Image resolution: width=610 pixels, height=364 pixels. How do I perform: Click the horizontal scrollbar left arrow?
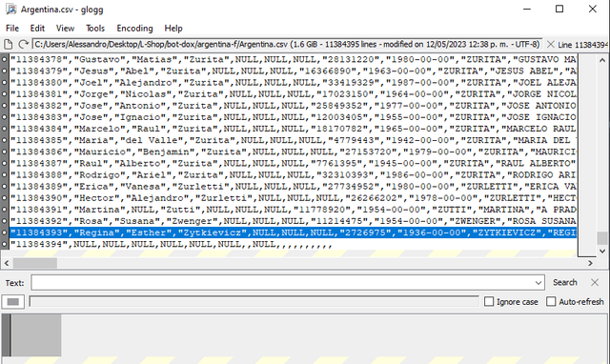point(7,263)
